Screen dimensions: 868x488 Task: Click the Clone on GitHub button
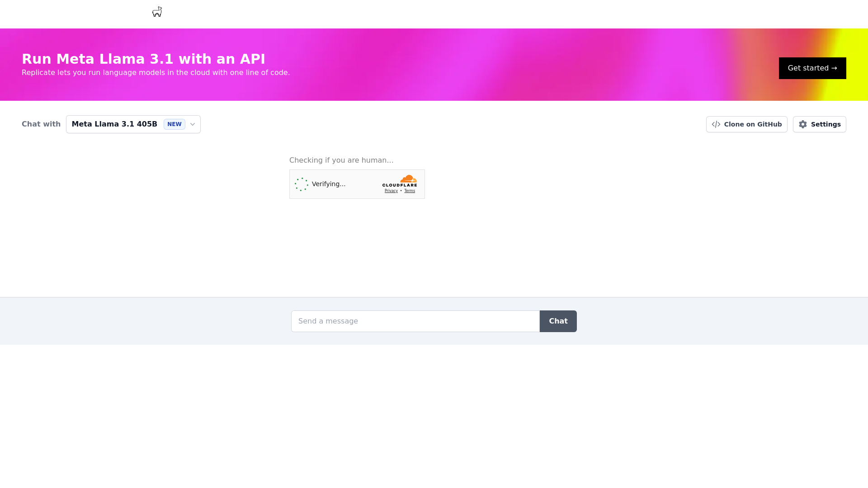(747, 124)
